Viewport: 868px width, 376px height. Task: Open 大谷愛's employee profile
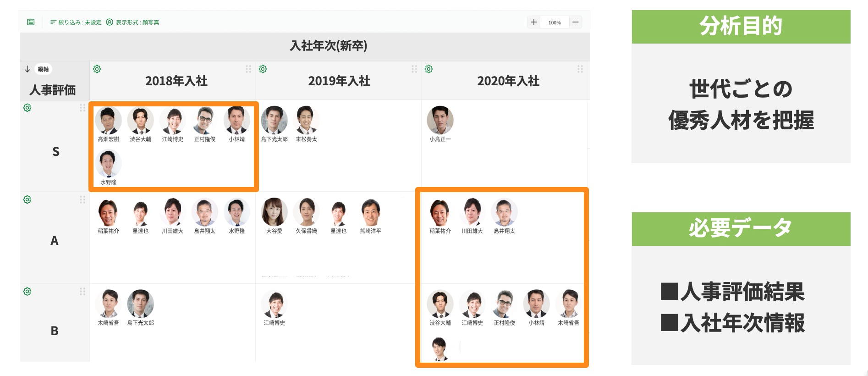274,212
